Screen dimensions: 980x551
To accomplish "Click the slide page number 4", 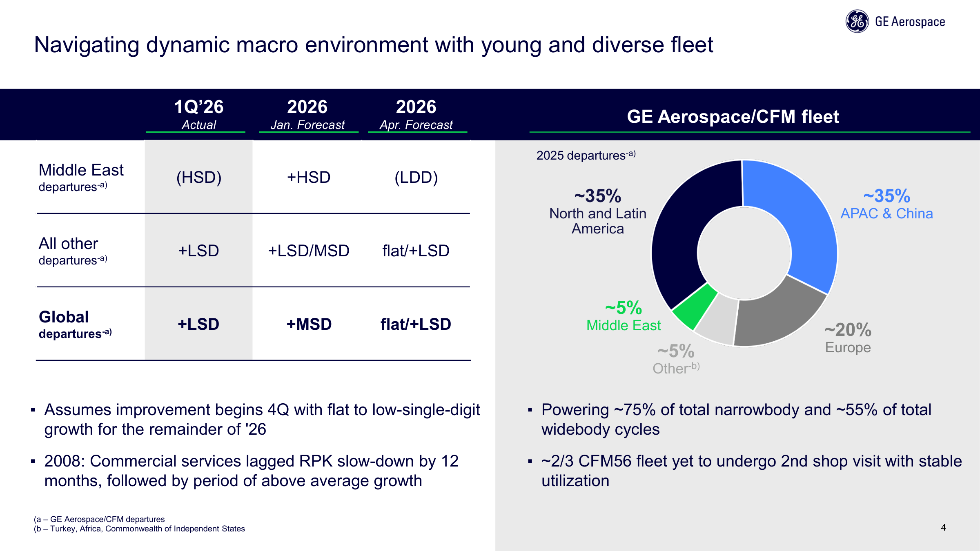I will pos(943,527).
